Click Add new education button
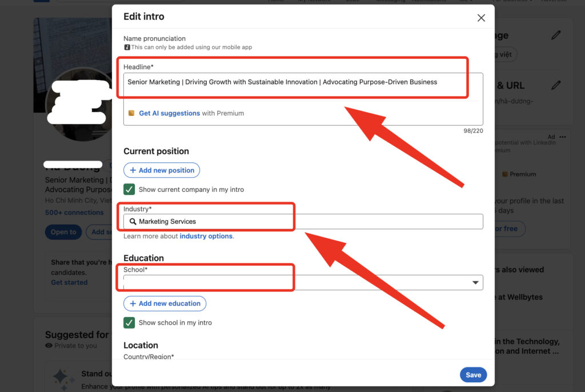Image resolution: width=585 pixels, height=392 pixels. pyautogui.click(x=165, y=303)
